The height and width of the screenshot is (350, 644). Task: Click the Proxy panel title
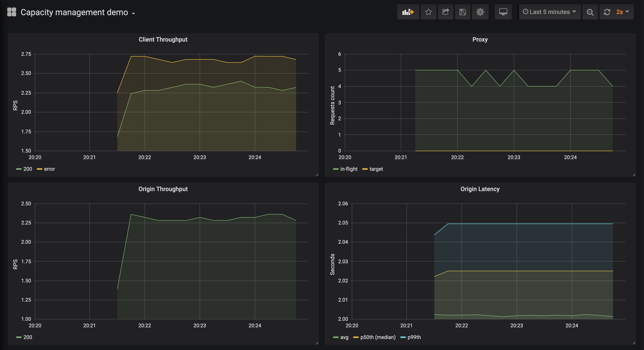(480, 39)
